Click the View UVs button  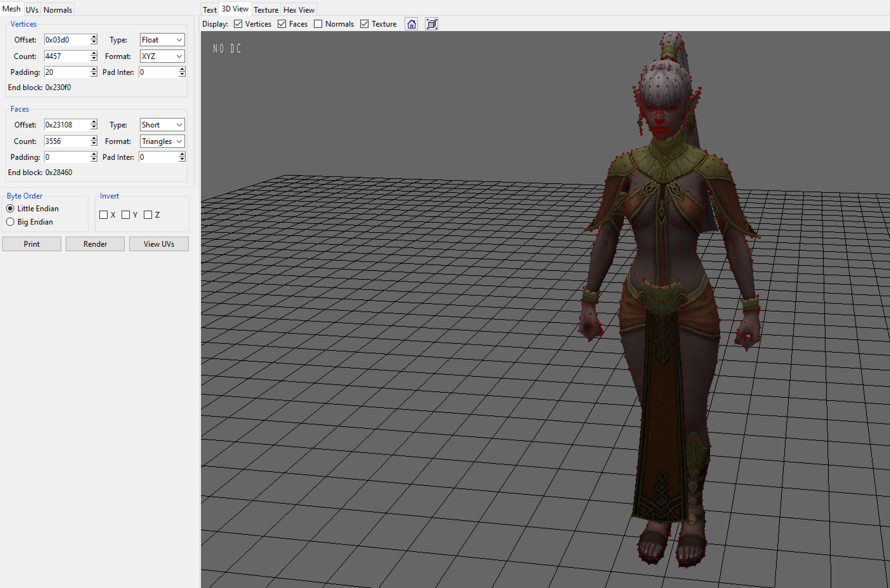(x=159, y=244)
